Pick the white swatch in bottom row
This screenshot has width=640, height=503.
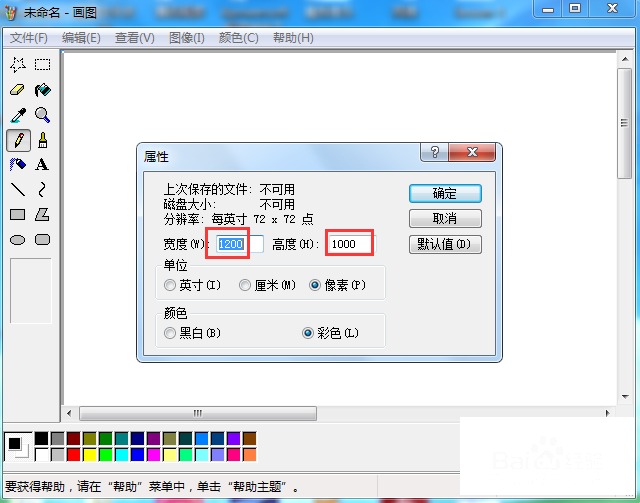(42, 454)
